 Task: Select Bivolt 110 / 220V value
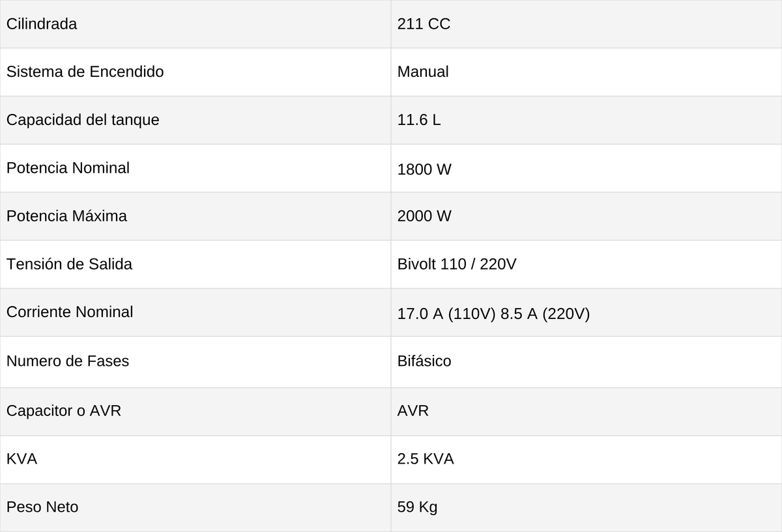pos(457,264)
